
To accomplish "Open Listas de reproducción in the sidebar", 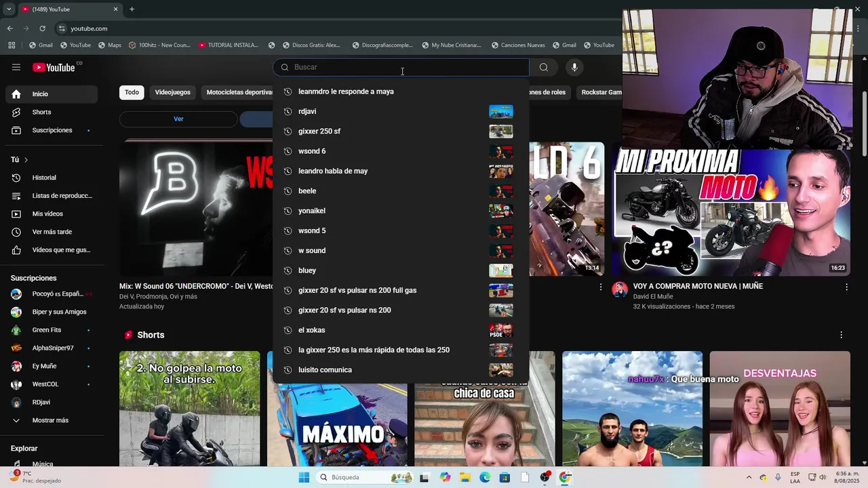I will click(x=52, y=196).
